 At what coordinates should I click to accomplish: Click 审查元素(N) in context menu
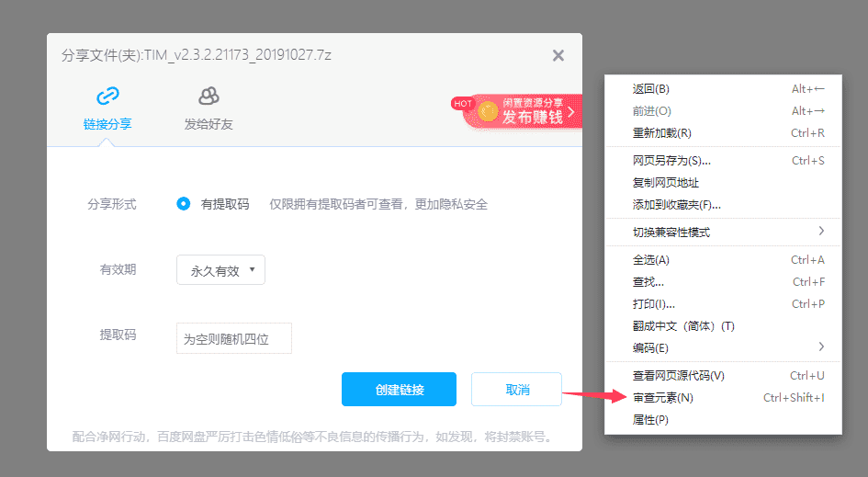pos(723,398)
